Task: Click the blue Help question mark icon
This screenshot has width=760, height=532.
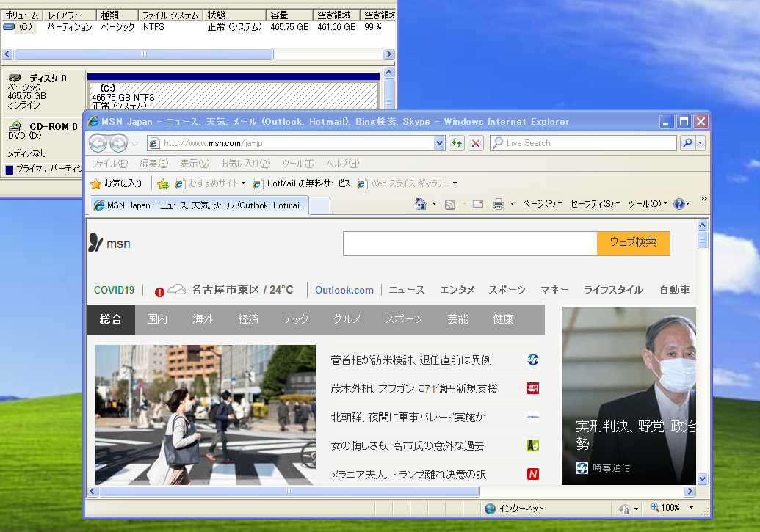Action: 679,204
